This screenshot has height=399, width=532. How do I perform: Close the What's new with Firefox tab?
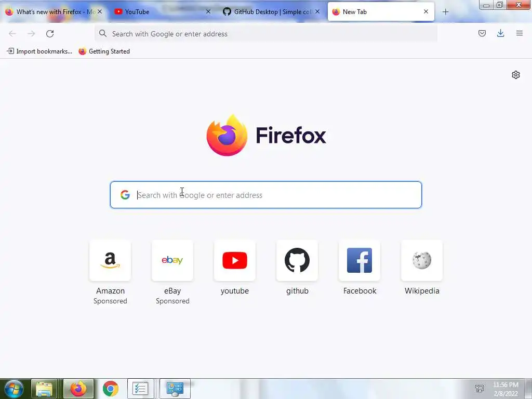click(x=100, y=11)
